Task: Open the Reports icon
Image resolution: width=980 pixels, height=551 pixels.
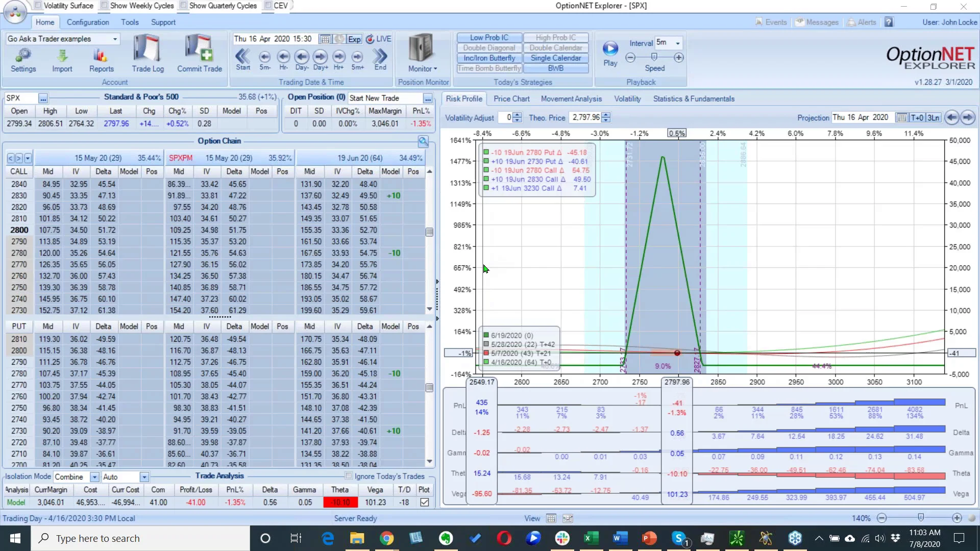Action: pos(101,60)
